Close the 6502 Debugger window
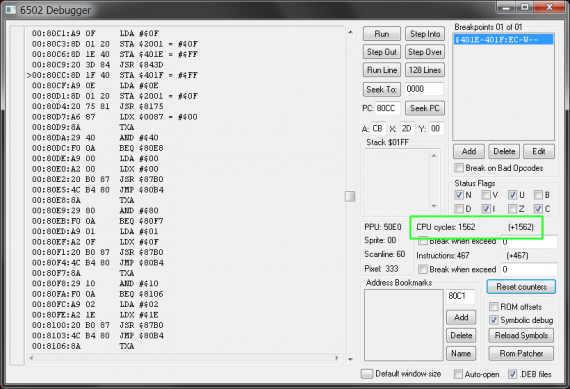The width and height of the screenshot is (570, 389). tap(549, 7)
